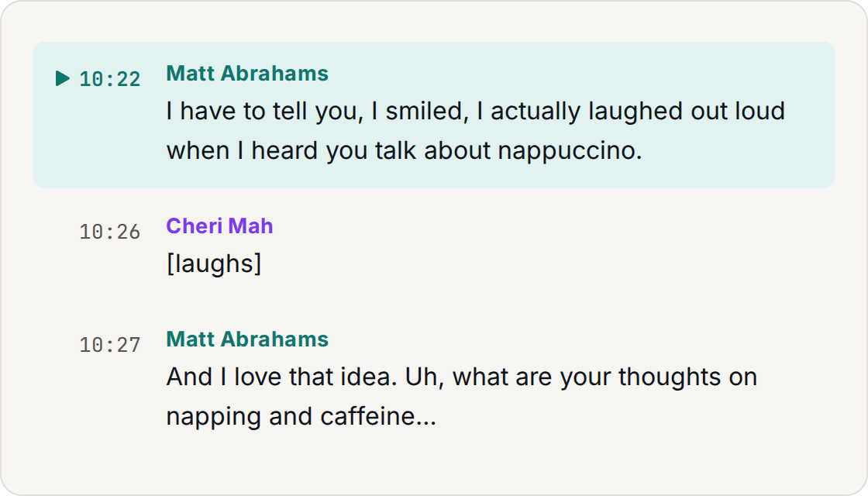Click the word 'smiled' in the first segment
The height and width of the screenshot is (496, 868).
point(423,112)
